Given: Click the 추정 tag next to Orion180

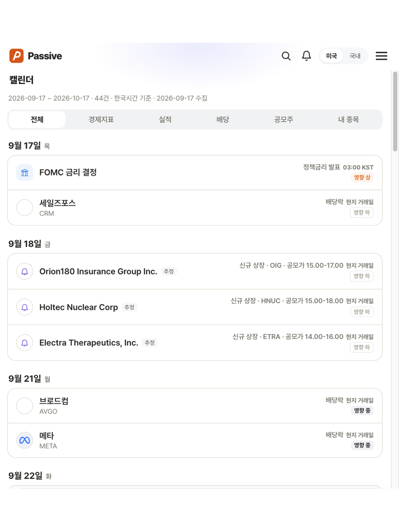Looking at the screenshot, I should coord(168,272).
